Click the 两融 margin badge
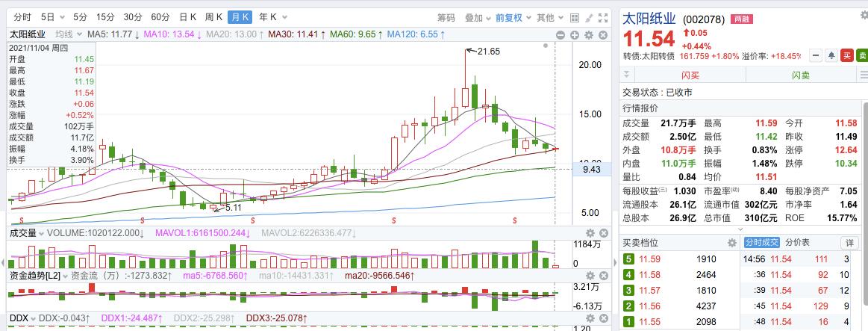Viewport: 868px width, 331px height. tap(740, 19)
